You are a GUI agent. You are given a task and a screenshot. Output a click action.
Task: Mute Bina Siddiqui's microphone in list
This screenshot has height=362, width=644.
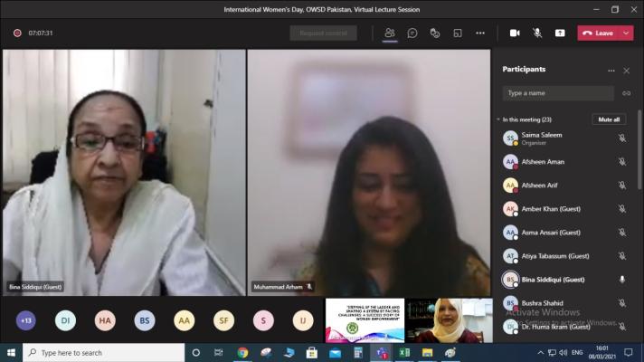point(621,280)
